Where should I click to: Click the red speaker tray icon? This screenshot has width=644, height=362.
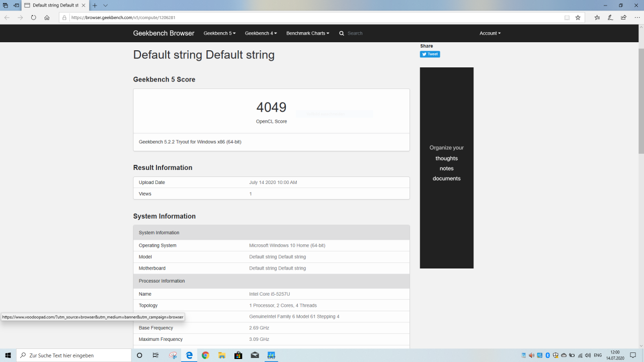click(x=531, y=355)
